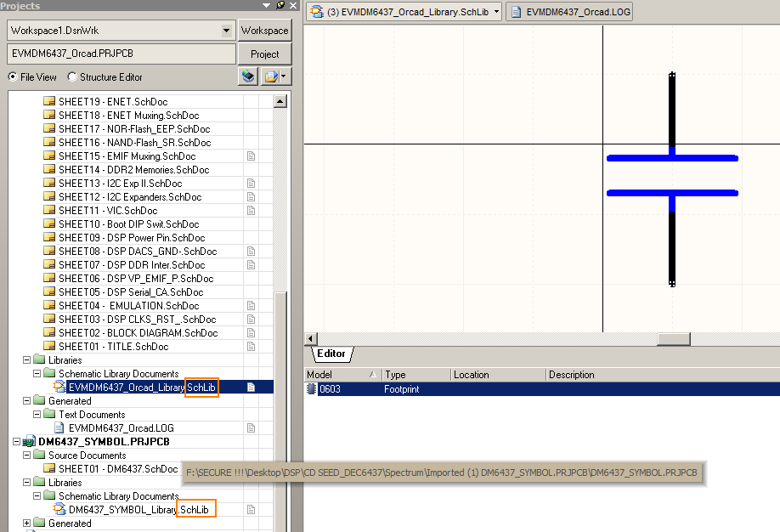
Task: Collapse the Generated folder above Text Documents
Action: pyautogui.click(x=27, y=400)
